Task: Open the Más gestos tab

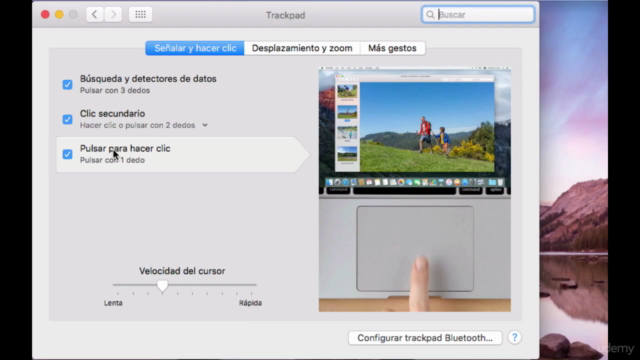Action: click(x=392, y=48)
